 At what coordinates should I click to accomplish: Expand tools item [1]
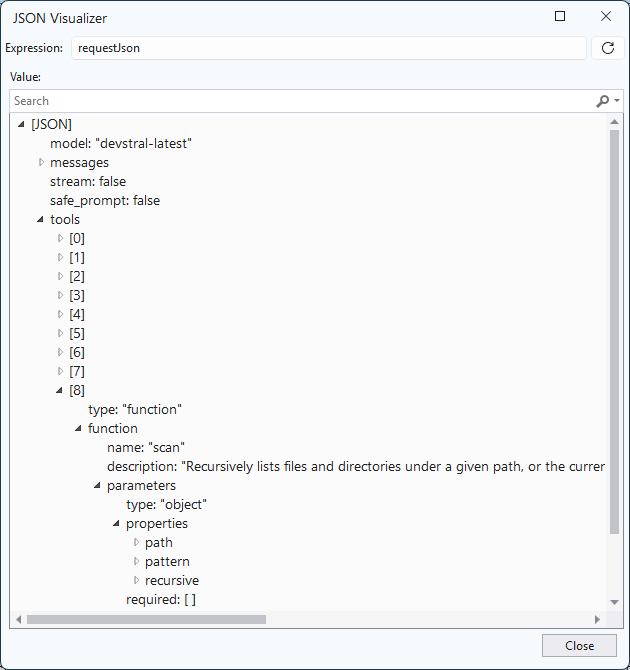[x=60, y=258]
